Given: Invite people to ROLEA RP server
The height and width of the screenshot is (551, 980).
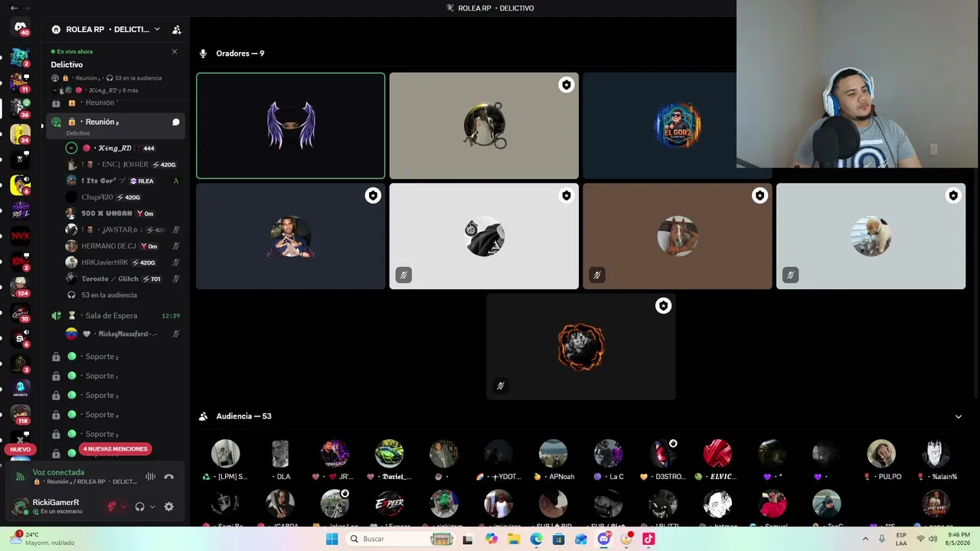Looking at the screenshot, I should click(177, 30).
